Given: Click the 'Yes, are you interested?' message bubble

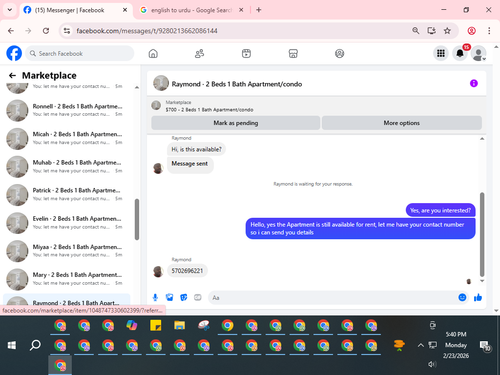Looking at the screenshot, I should [440, 210].
